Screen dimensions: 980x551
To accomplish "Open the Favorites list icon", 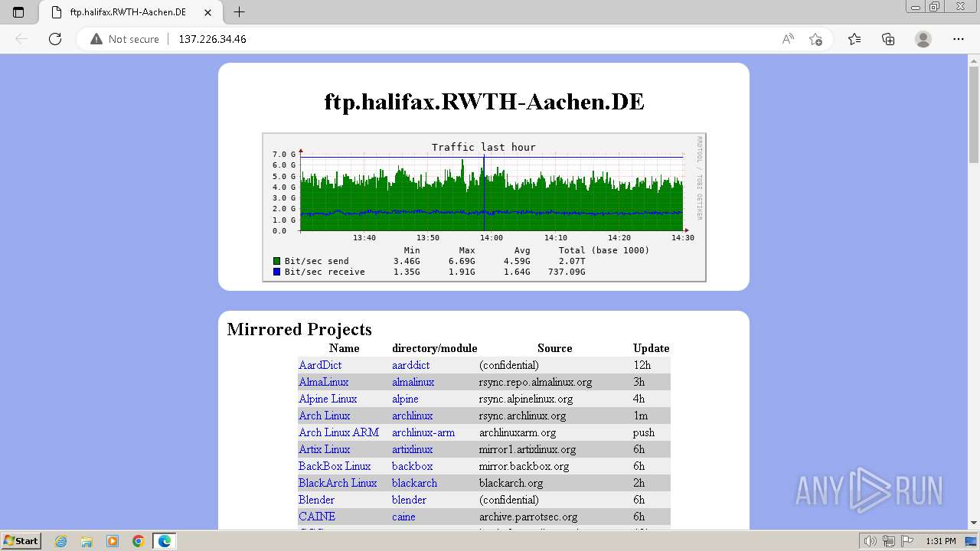I will coord(854,39).
